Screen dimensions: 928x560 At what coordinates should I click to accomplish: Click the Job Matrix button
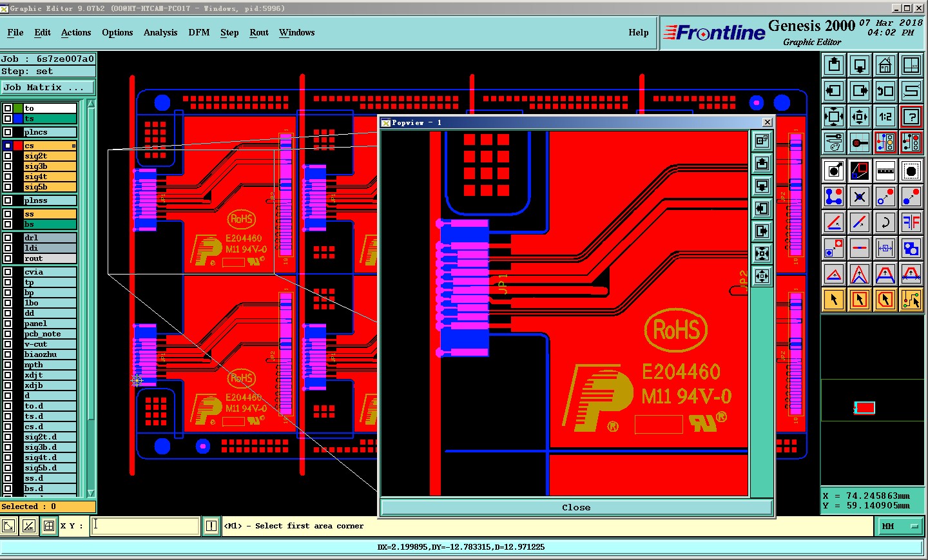pos(48,88)
